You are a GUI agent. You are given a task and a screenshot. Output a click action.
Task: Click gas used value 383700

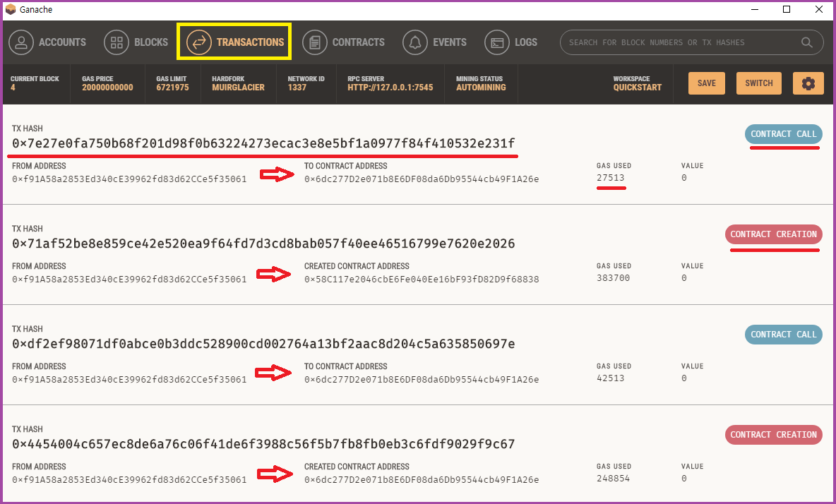click(x=613, y=278)
